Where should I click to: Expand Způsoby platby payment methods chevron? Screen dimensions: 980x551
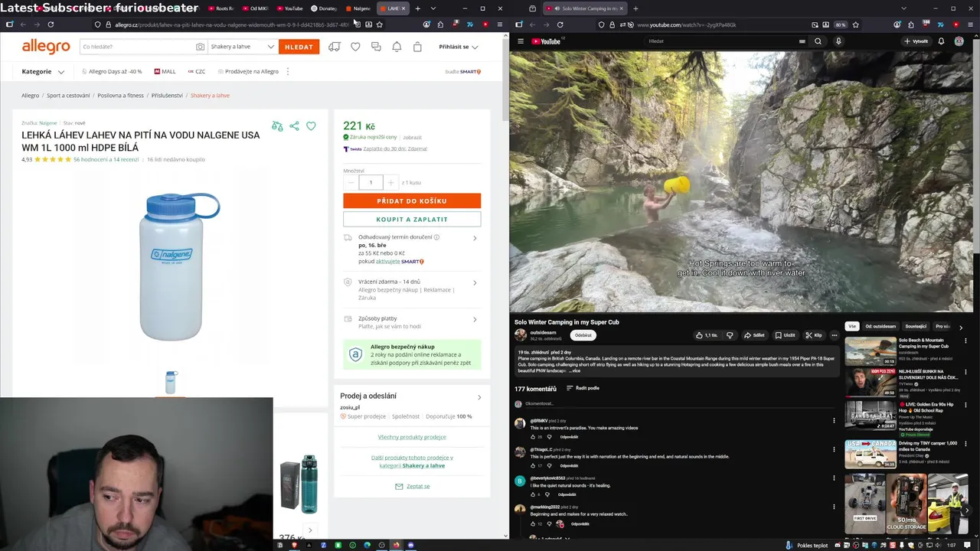(475, 319)
